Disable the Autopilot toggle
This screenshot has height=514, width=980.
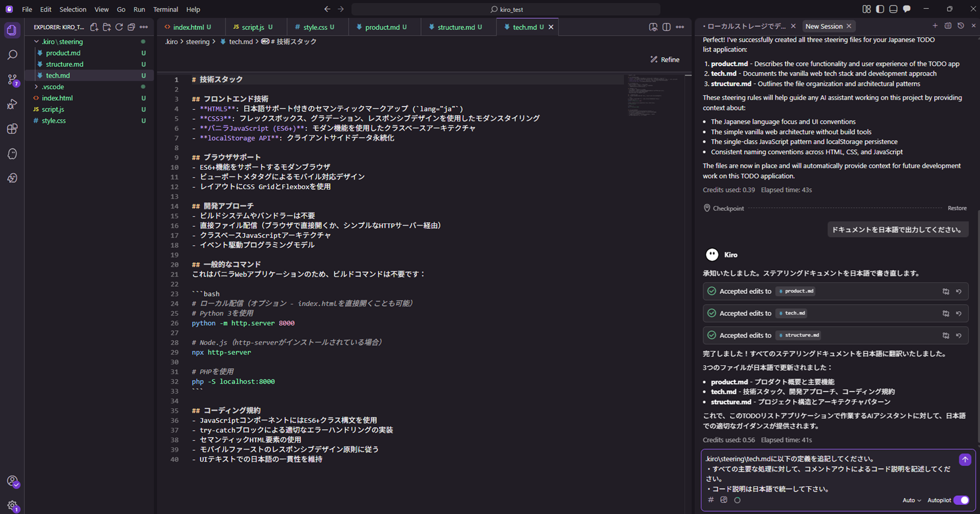[961, 500]
